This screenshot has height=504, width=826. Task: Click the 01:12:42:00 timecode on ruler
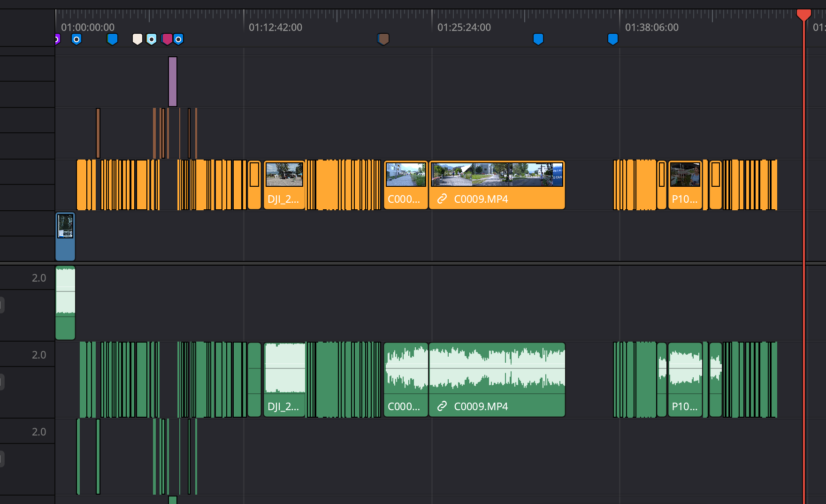(x=275, y=28)
